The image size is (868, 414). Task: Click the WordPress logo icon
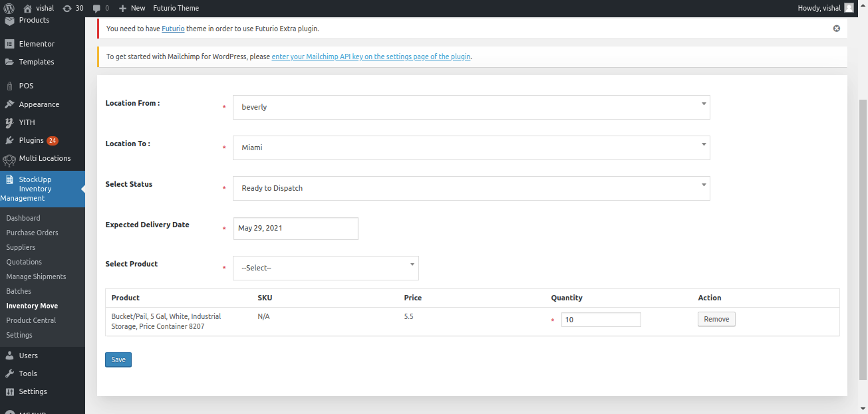(x=9, y=8)
